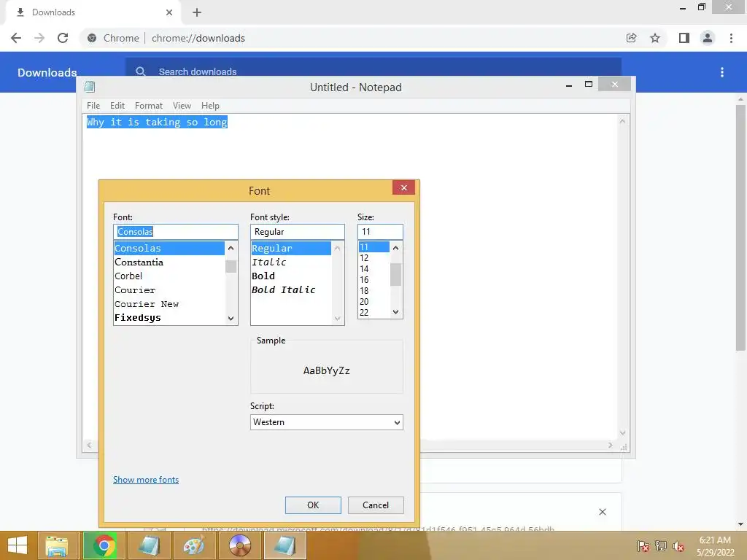Remove download item with X icon
Viewport: 747px width, 560px height.
tap(602, 512)
